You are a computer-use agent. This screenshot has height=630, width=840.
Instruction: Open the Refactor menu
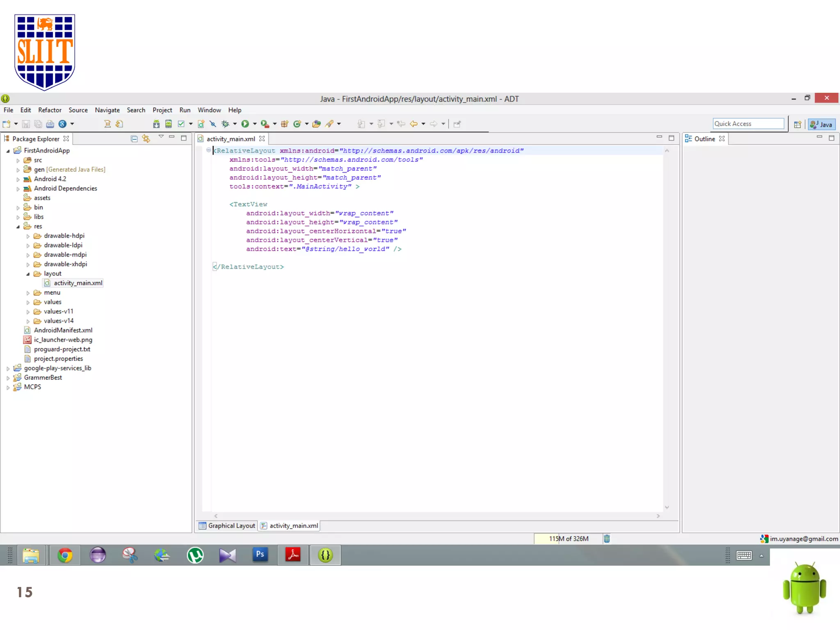pyautogui.click(x=50, y=110)
